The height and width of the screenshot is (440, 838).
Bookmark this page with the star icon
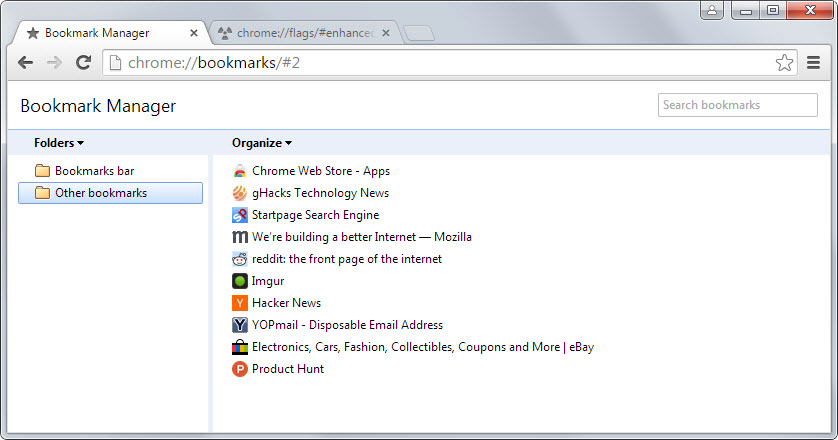point(784,63)
